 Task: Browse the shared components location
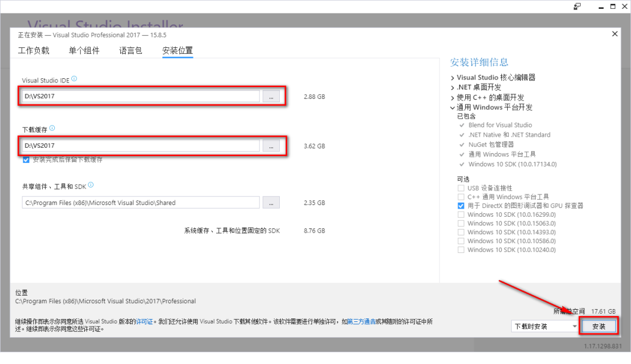click(271, 202)
